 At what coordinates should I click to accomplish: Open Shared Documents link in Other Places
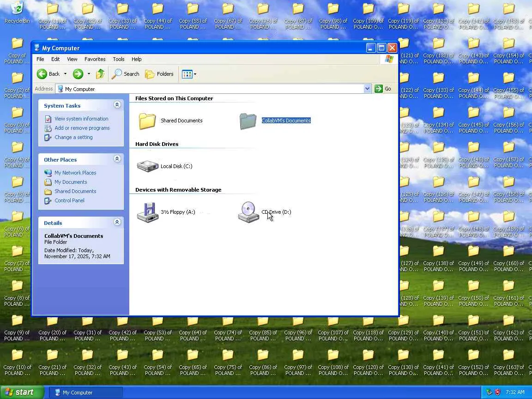point(75,191)
